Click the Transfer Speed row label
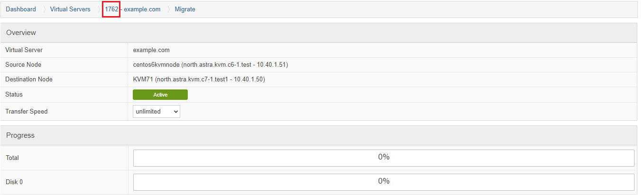 (x=27, y=111)
